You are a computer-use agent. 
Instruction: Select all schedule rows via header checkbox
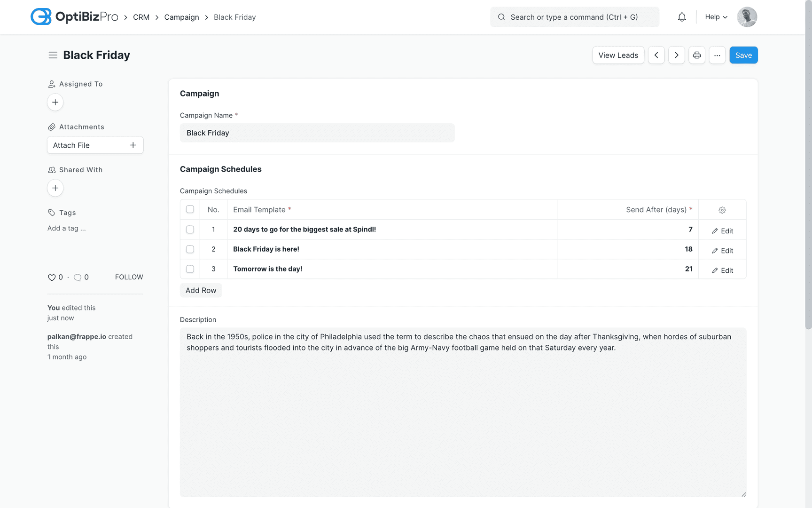(190, 209)
